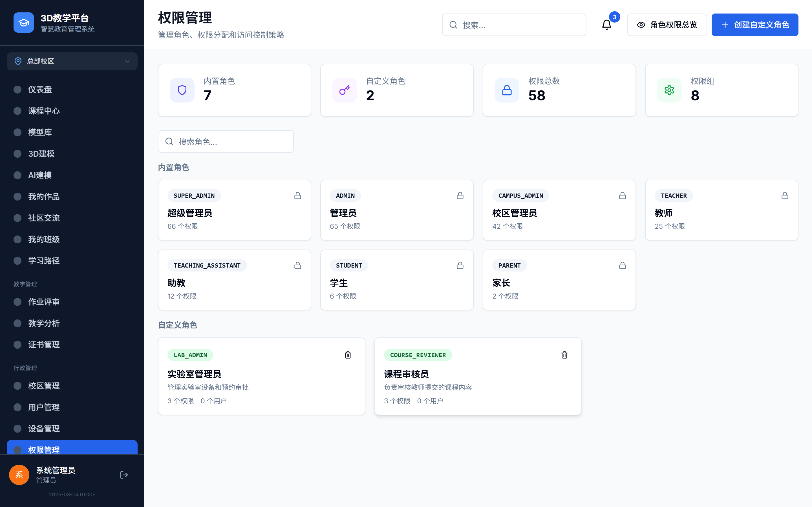The width and height of the screenshot is (812, 507).
Task: Click the shield icon on 内置角色 card
Action: (182, 90)
